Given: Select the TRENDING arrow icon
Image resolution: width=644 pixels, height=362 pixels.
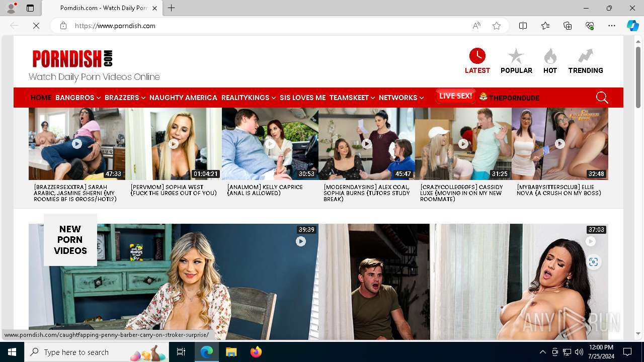Looking at the screenshot, I should coord(586,56).
